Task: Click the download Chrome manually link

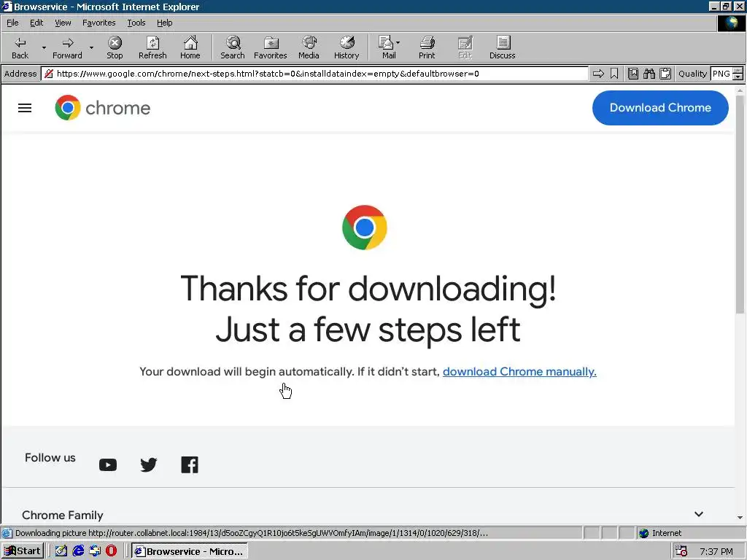Action: pyautogui.click(x=519, y=371)
